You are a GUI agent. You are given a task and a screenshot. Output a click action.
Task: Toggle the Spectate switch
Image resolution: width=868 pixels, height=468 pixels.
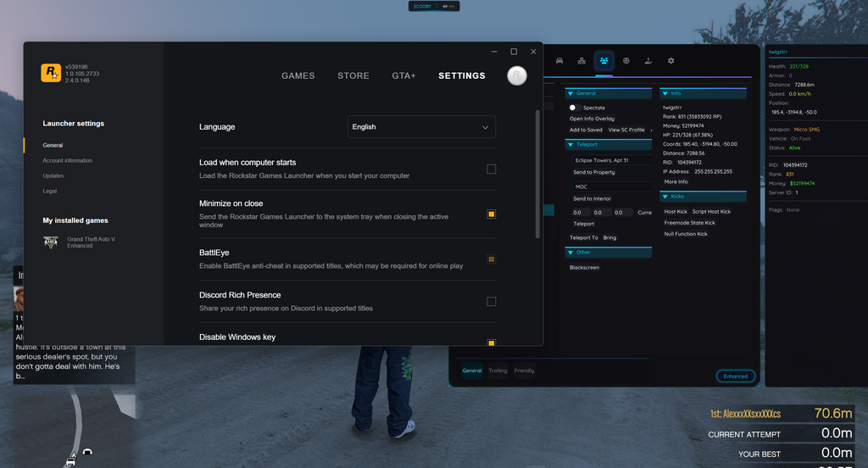[x=574, y=108]
